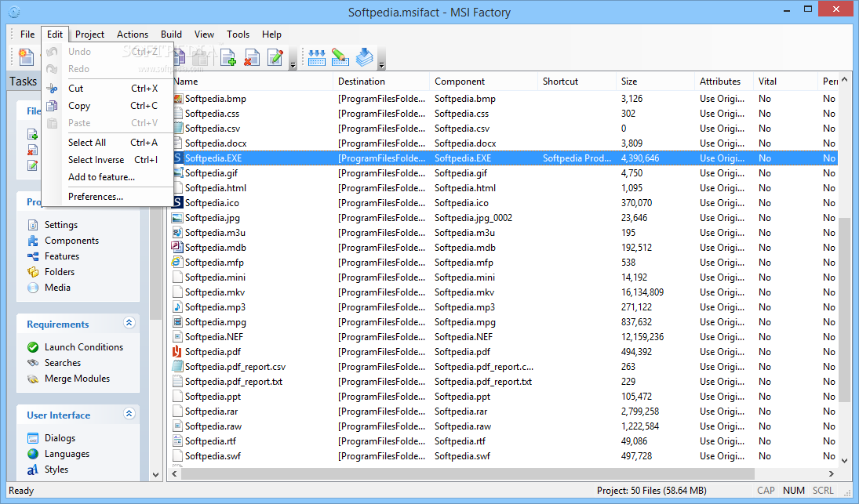Select the Softpedia.mp3 file row

(503, 307)
